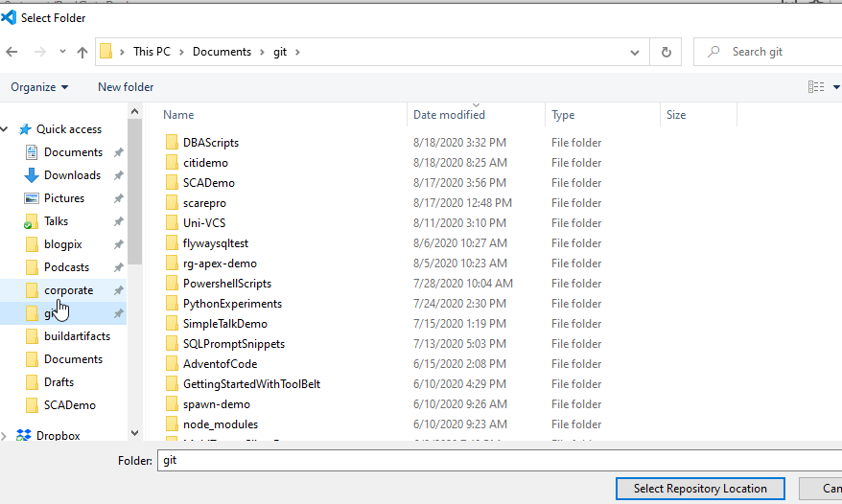The image size is (842, 504).
Task: Click the Folder name text field
Action: [x=500, y=461]
